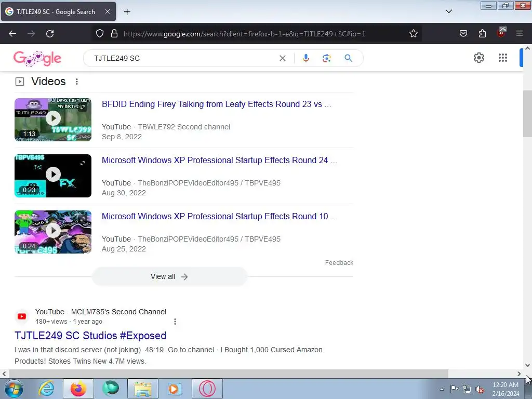The width and height of the screenshot is (532, 399).
Task: Open the green globe browser taskbar icon
Action: (x=110, y=389)
